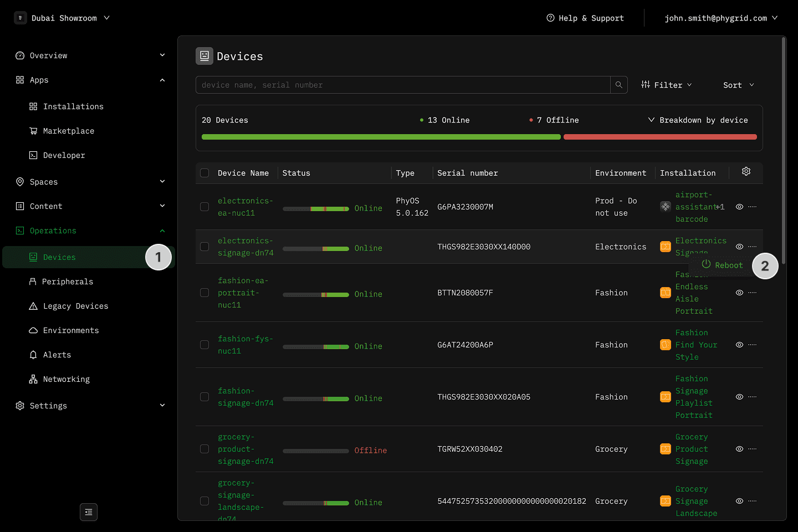Click the airport-assistant installation icon
This screenshot has height=532, width=798.
pyautogui.click(x=666, y=207)
